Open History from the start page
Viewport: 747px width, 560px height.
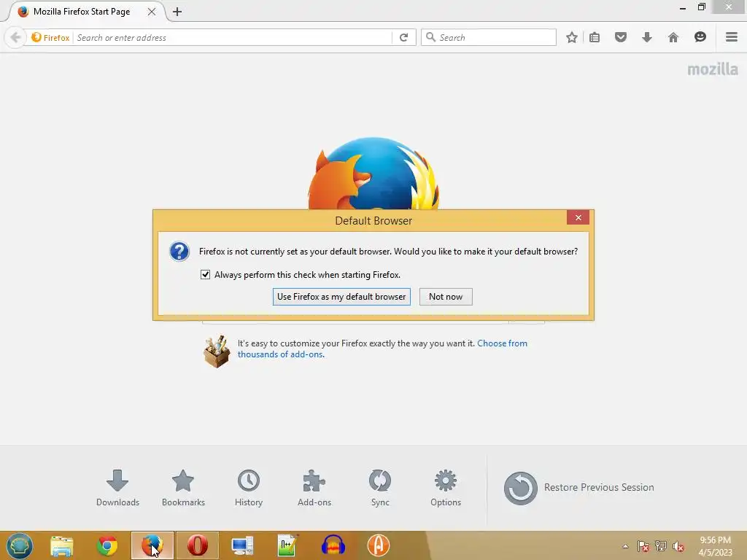click(249, 488)
